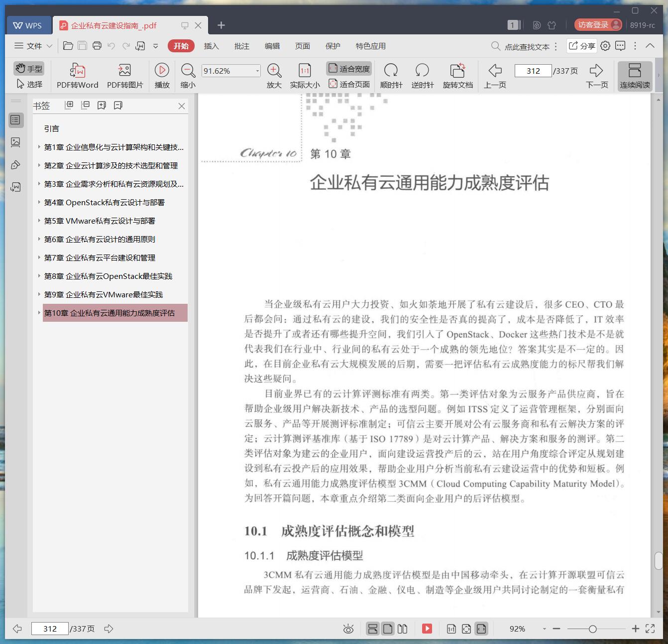Open the feedback comment icon
Image resolution: width=668 pixels, height=644 pixels.
click(620, 46)
